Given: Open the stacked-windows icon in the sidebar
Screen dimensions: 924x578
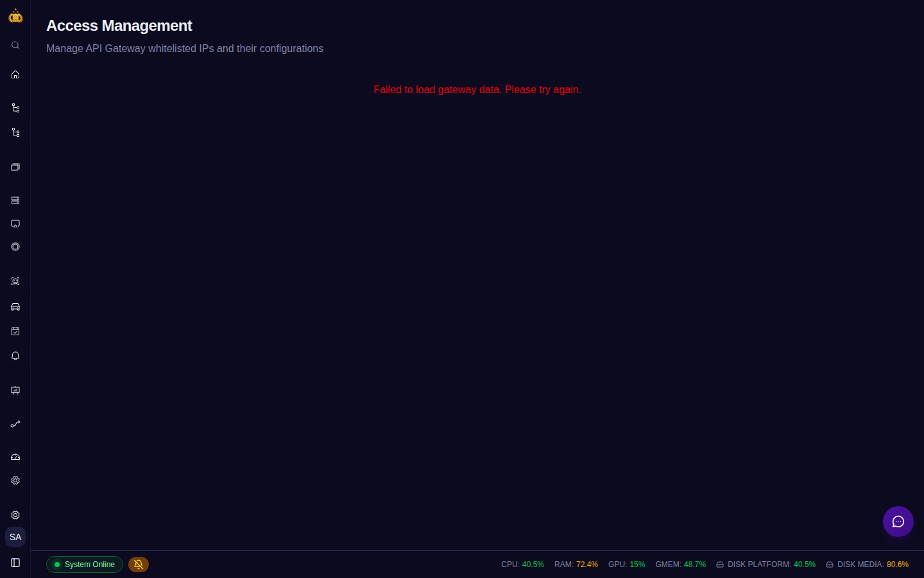Looking at the screenshot, I should pos(15,167).
